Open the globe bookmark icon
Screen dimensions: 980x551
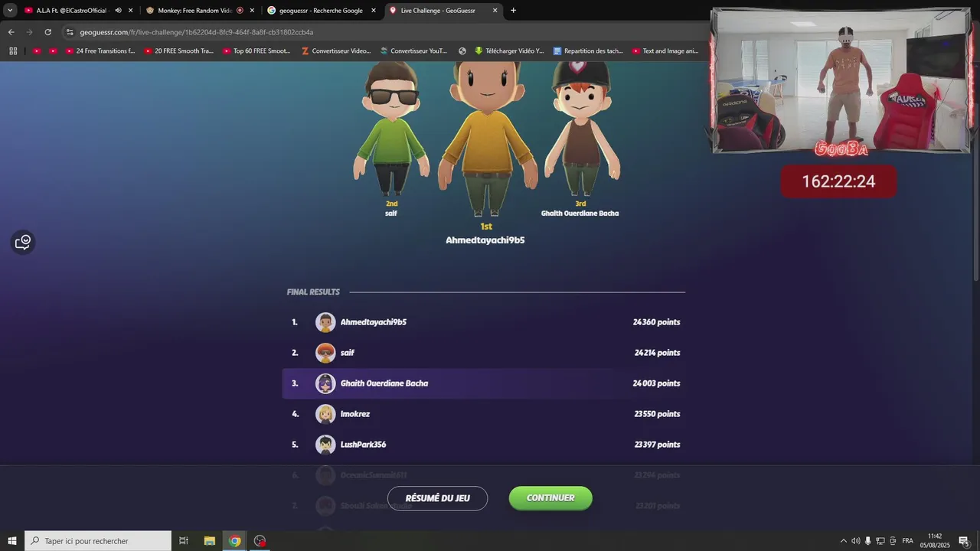462,51
